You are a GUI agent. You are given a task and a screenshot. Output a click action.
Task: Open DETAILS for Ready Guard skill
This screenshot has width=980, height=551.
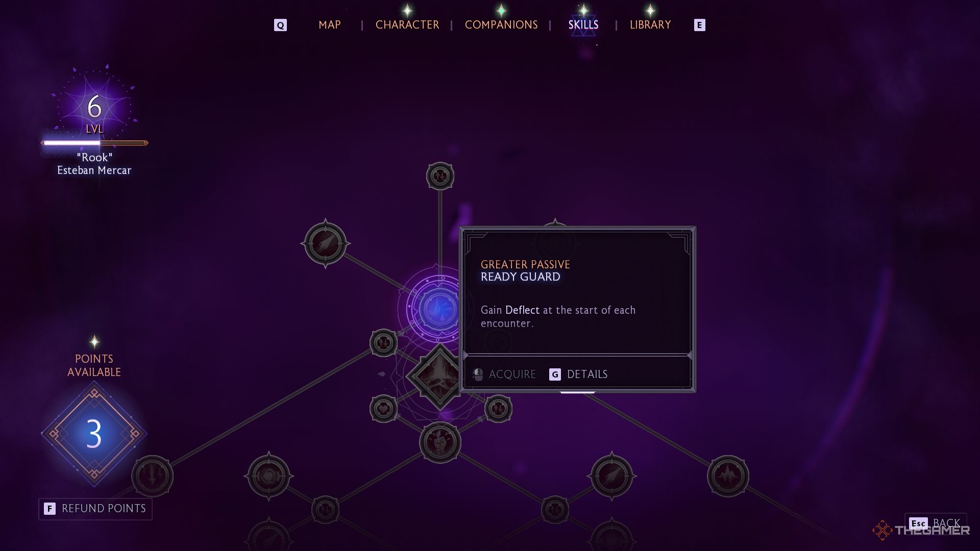click(x=586, y=374)
